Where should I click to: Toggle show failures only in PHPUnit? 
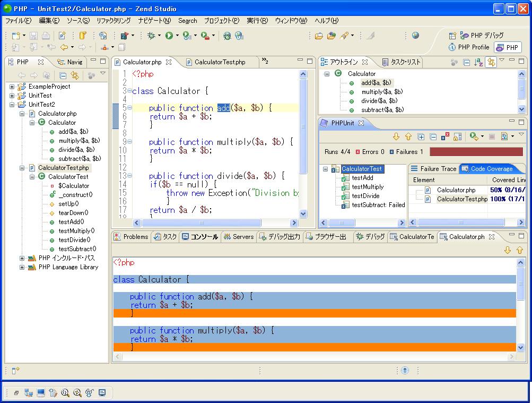click(x=444, y=137)
